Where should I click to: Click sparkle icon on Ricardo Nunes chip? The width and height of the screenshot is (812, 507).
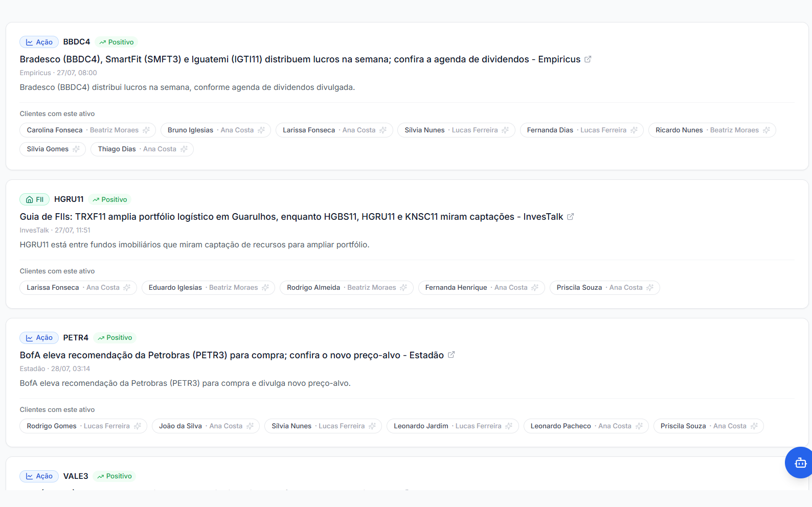(766, 130)
